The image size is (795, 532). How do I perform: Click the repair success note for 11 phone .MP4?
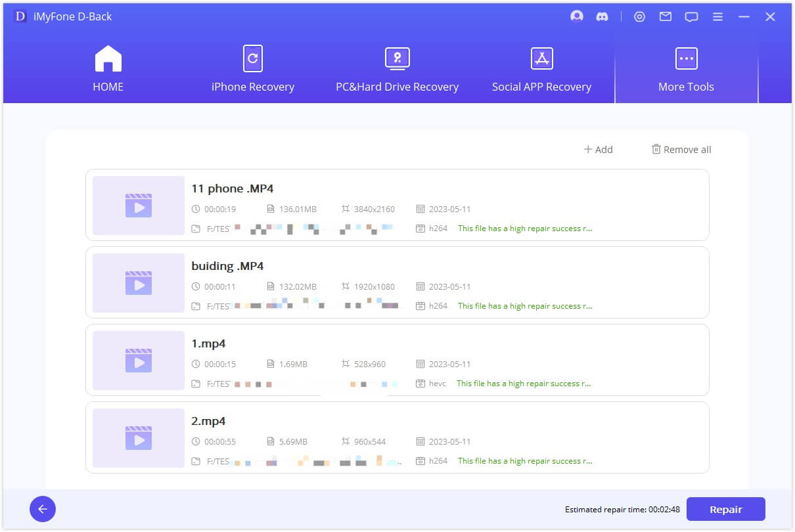[x=525, y=229]
